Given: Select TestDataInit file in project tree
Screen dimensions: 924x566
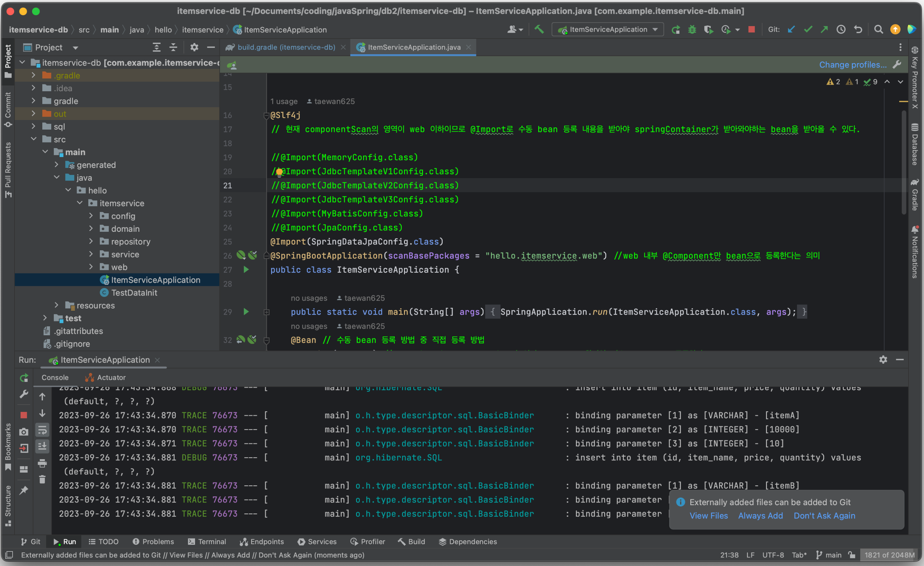Looking at the screenshot, I should [x=134, y=293].
